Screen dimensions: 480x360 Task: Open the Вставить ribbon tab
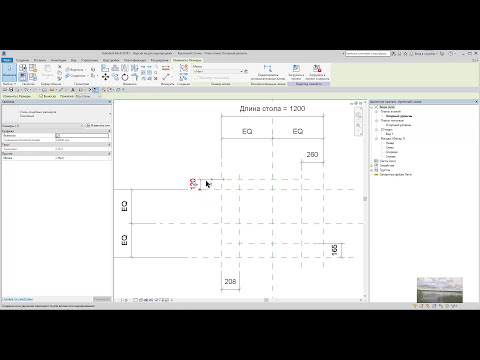[40, 60]
